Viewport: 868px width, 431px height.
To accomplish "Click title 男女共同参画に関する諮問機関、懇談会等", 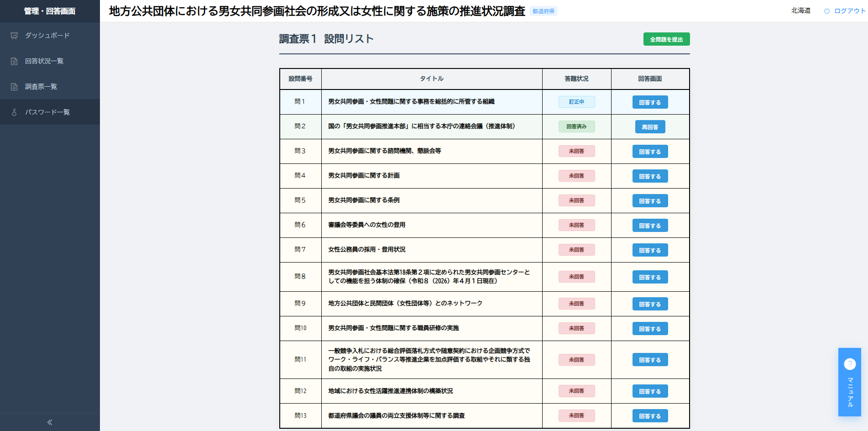I will click(x=385, y=151).
